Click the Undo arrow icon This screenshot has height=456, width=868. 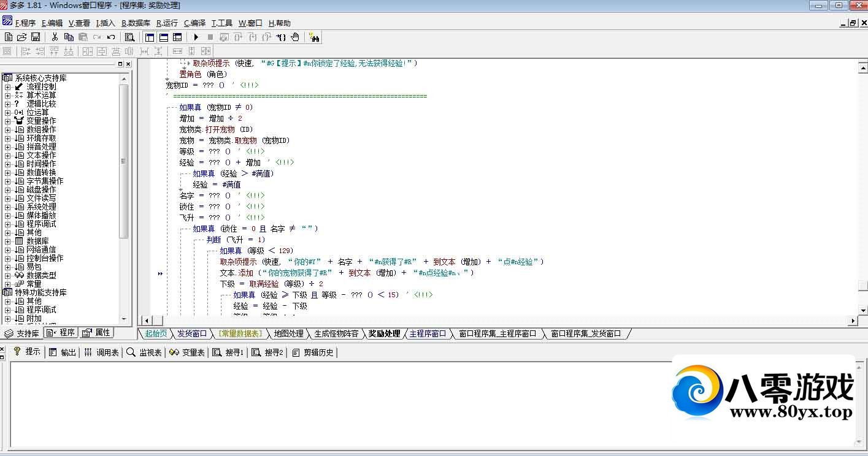point(111,37)
